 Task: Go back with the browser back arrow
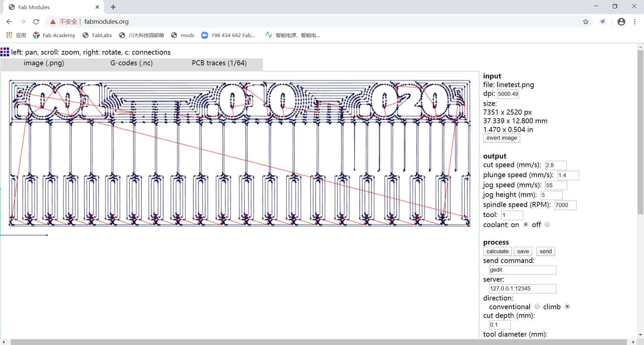tap(9, 22)
